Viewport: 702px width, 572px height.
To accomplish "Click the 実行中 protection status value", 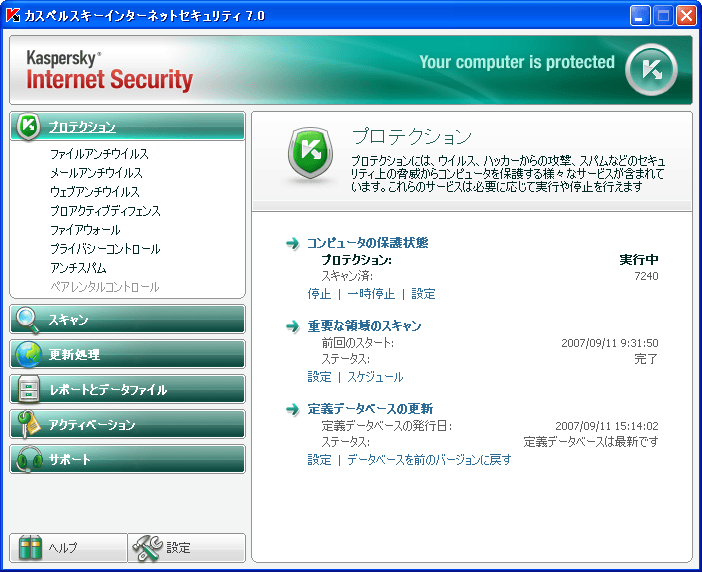I will click(639, 260).
